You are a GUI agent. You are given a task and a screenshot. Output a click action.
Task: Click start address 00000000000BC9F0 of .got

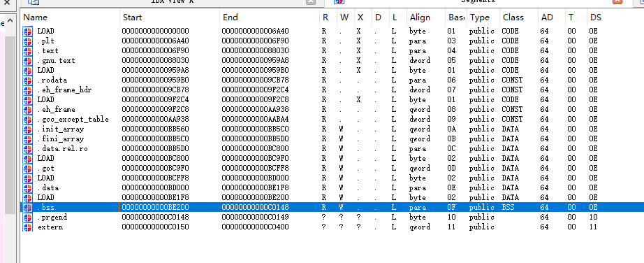(x=155, y=168)
